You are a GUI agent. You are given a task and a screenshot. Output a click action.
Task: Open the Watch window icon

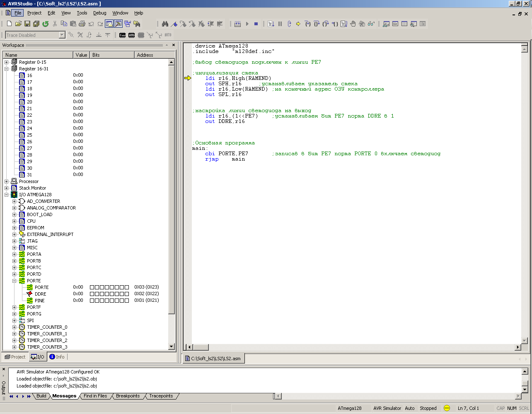386,24
